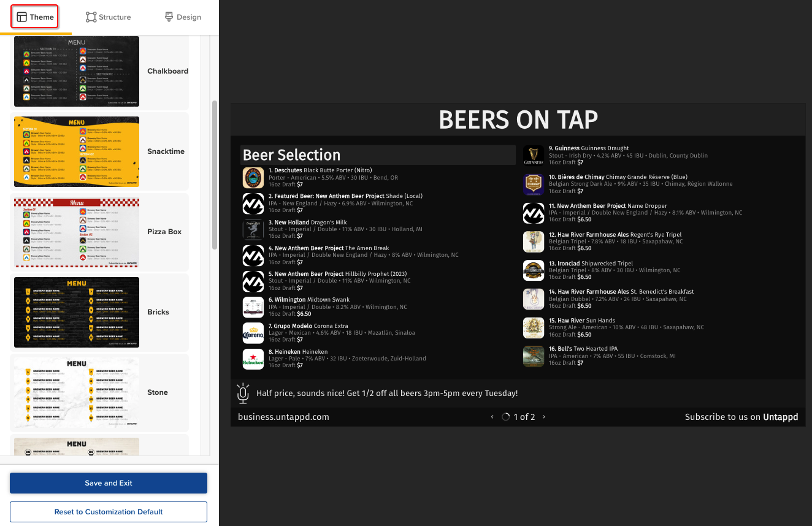The width and height of the screenshot is (812, 526).
Task: Click the Bricks theme label
Action: [x=158, y=312]
